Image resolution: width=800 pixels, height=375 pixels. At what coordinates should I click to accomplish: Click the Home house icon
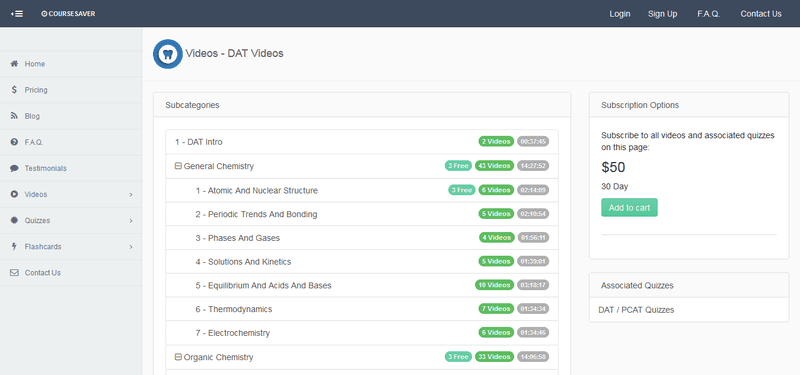(14, 64)
